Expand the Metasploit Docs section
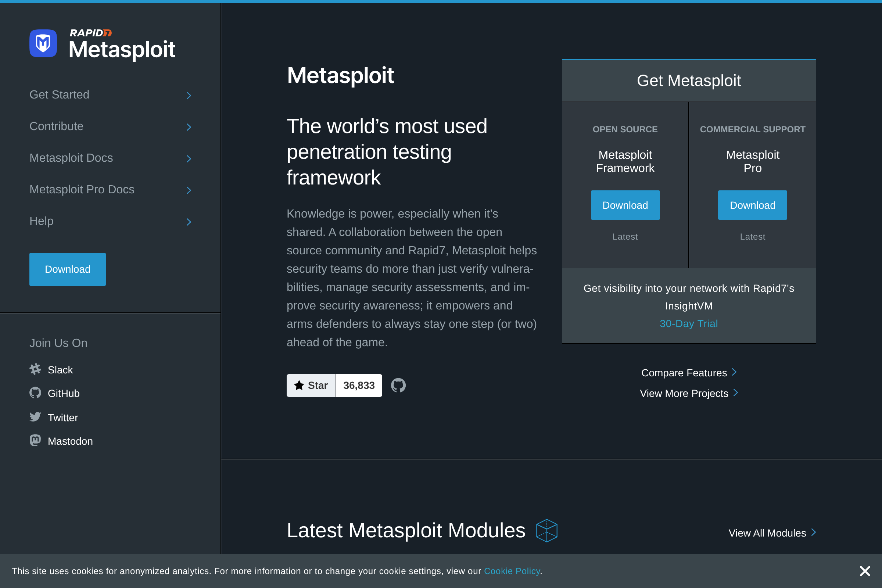The height and width of the screenshot is (588, 882). click(x=71, y=158)
